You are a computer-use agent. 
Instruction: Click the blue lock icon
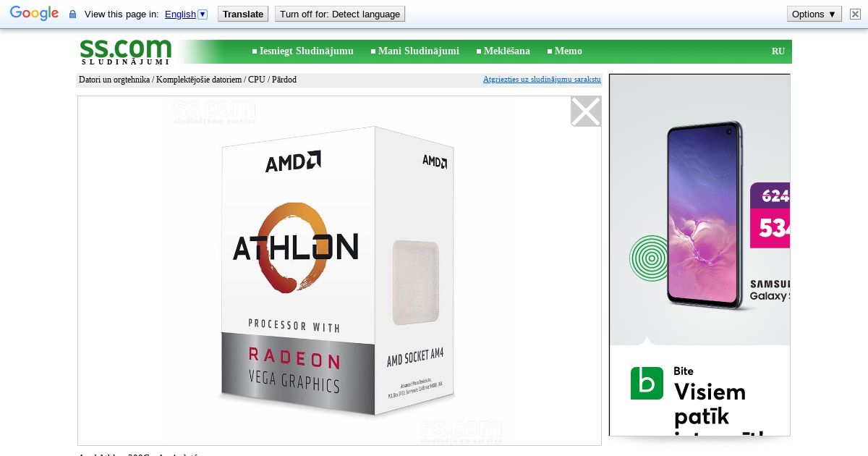tap(72, 14)
